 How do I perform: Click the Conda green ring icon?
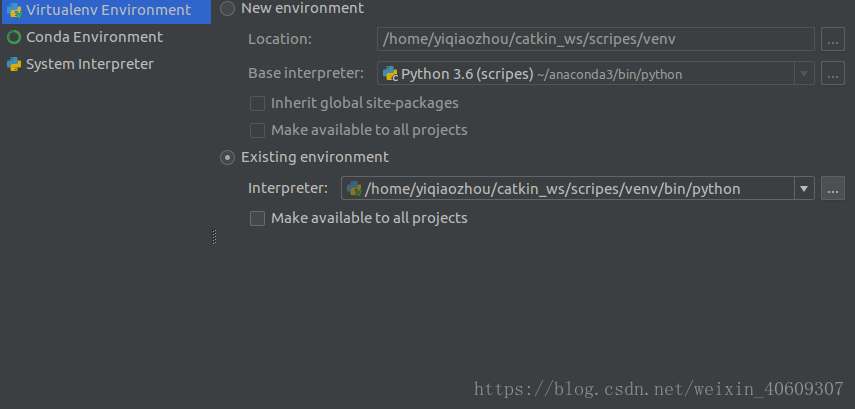pos(14,37)
